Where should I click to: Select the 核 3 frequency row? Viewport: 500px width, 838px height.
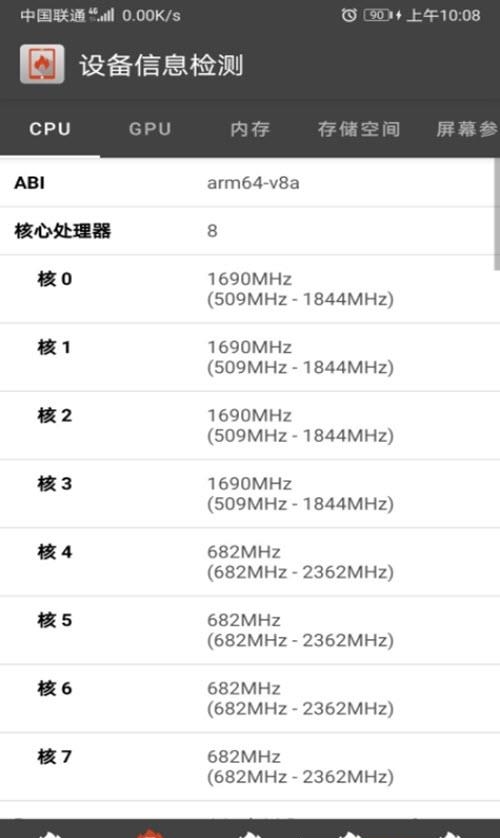point(247,493)
